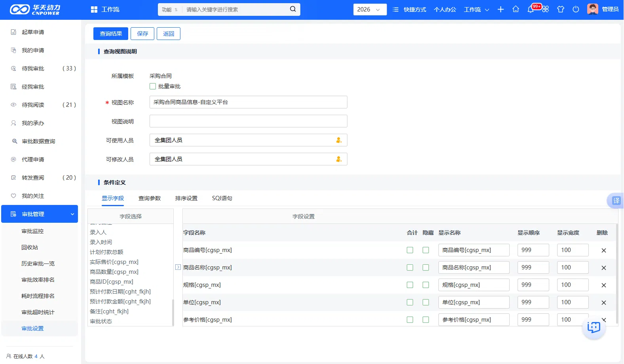The height and width of the screenshot is (364, 624).
Task: Click the 起草申请 sidebar icon
Action: [13, 32]
